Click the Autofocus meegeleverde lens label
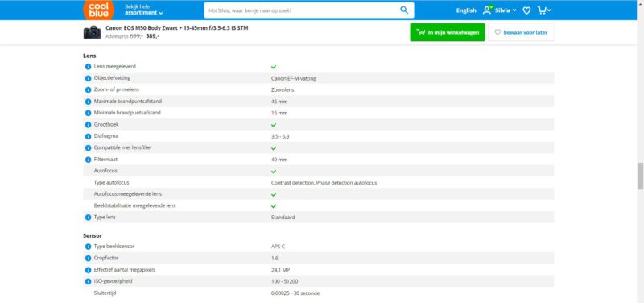The width and height of the screenshot is (644, 303). tap(128, 193)
